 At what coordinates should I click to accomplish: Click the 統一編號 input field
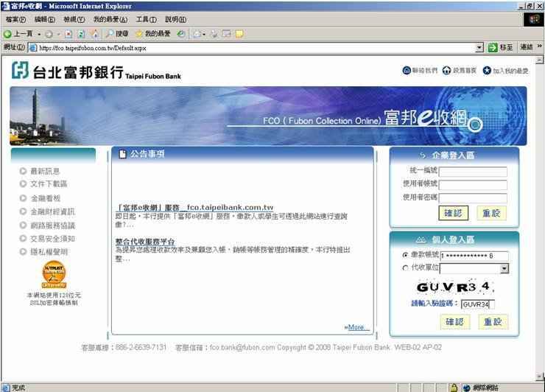coord(473,172)
